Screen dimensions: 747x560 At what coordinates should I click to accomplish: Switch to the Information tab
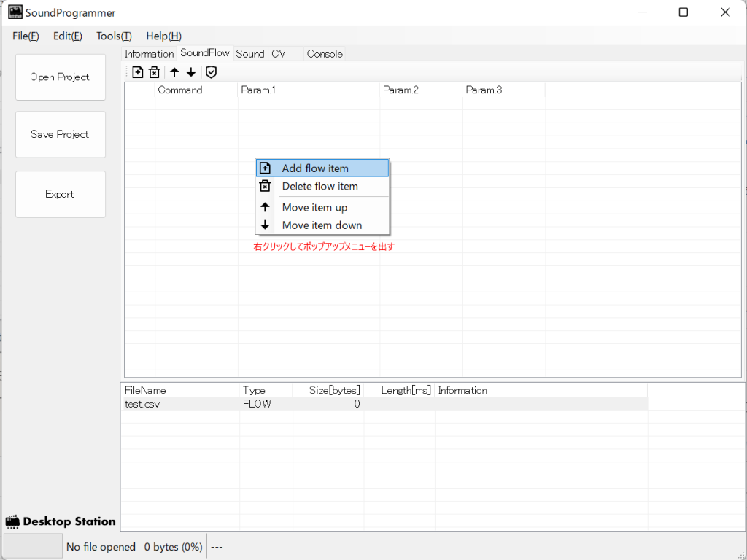(x=149, y=54)
